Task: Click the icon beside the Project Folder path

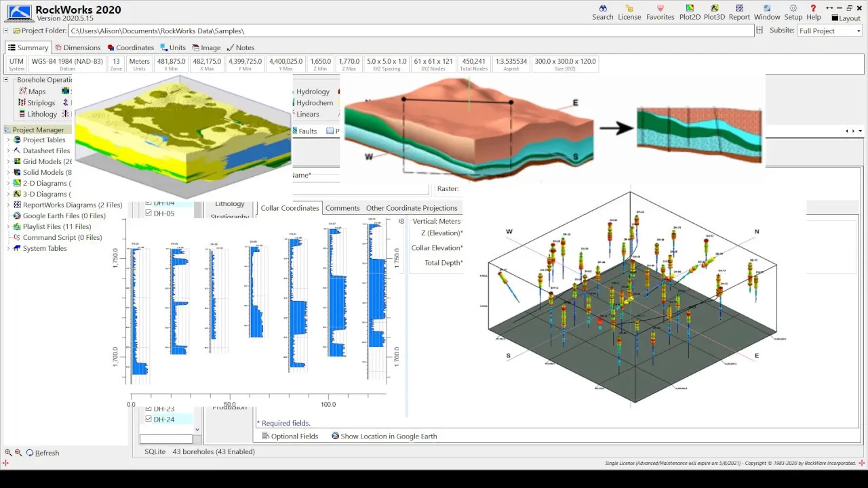Action: click(x=759, y=30)
